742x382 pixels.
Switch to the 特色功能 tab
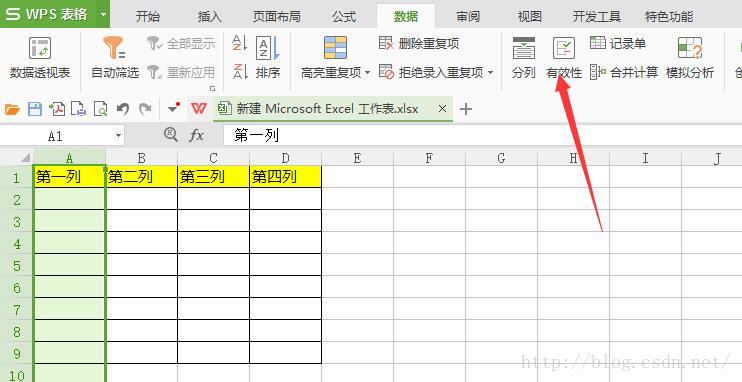(x=669, y=17)
